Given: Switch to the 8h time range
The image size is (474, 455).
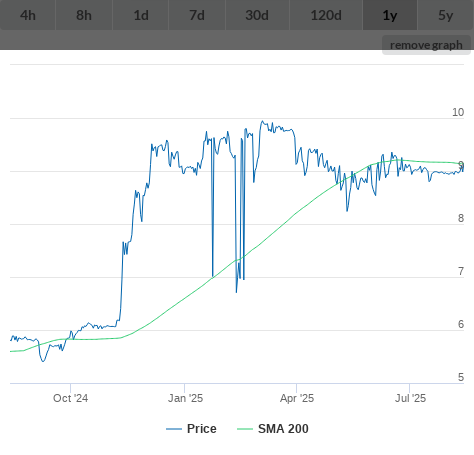Looking at the screenshot, I should (x=84, y=15).
